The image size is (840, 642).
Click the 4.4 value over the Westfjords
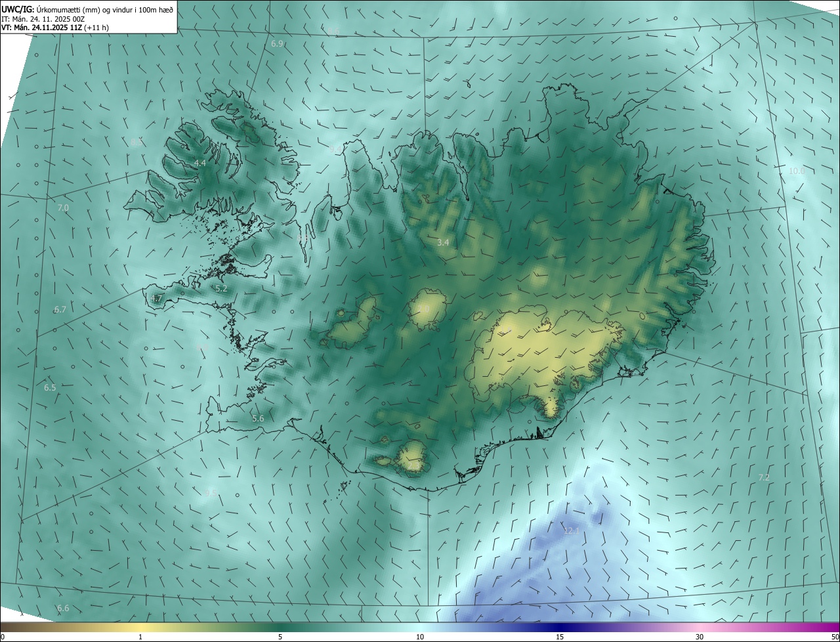tap(200, 163)
